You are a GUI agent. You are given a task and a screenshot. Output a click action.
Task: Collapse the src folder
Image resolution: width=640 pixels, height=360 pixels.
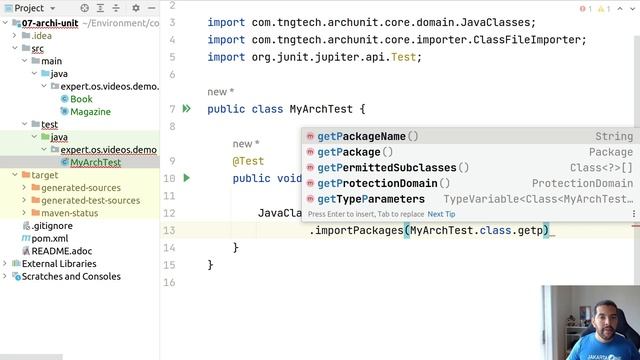15,48
